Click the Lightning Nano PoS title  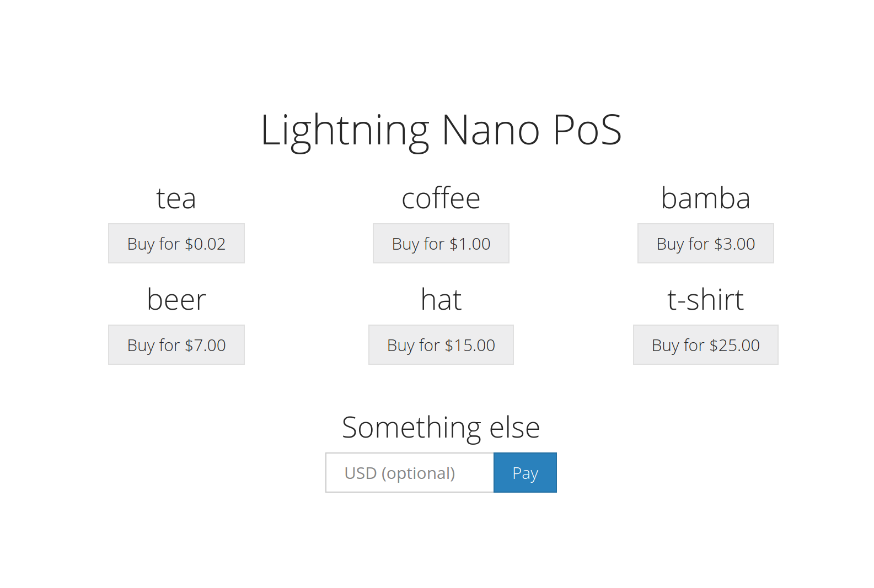coord(441,130)
